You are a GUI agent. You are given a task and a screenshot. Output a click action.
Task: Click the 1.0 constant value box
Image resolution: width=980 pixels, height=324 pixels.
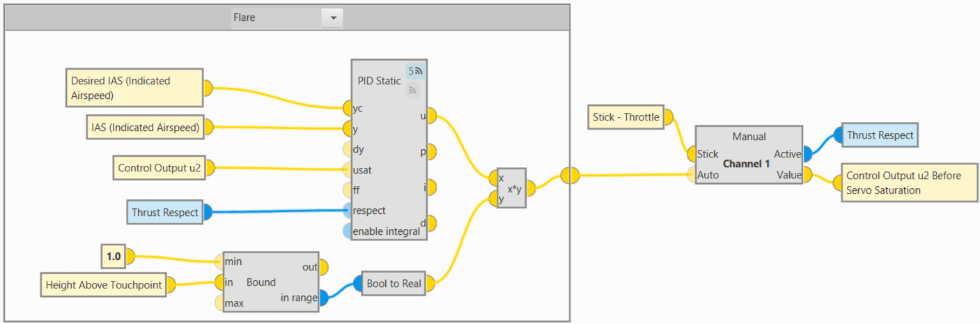coord(113,256)
